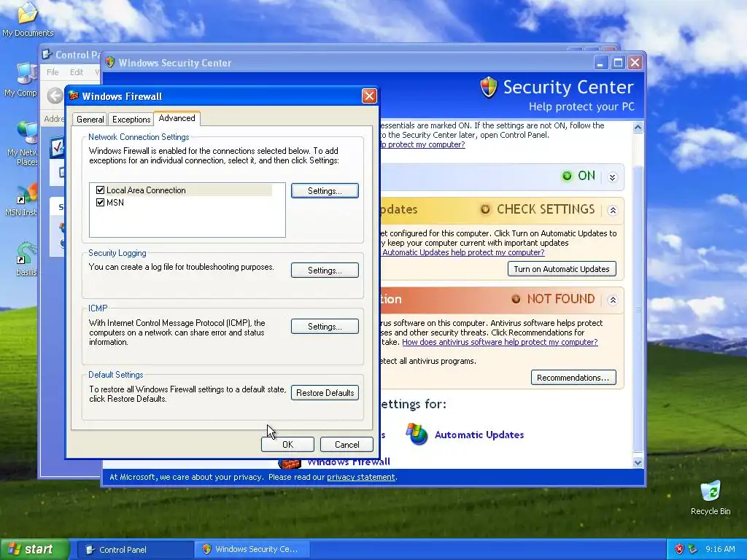Open the Edit menu in Control Panel

click(x=76, y=72)
